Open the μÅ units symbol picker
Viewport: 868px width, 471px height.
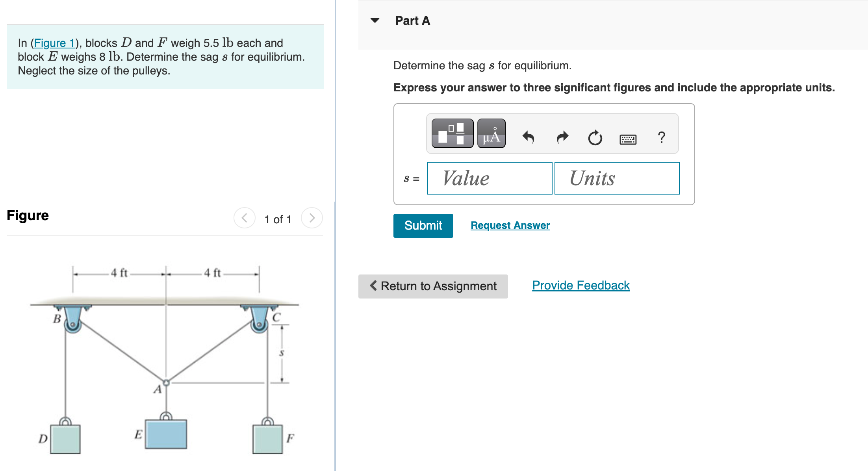(x=491, y=134)
